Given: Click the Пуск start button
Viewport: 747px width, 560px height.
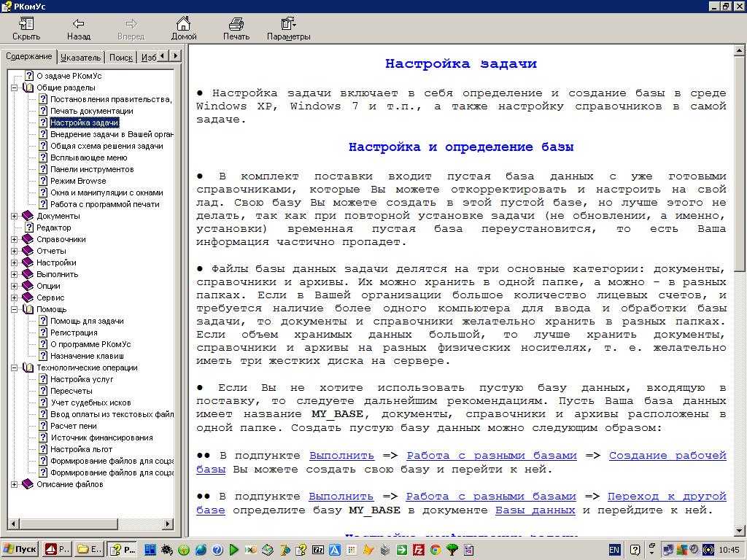Looking at the screenshot, I should (x=20, y=550).
